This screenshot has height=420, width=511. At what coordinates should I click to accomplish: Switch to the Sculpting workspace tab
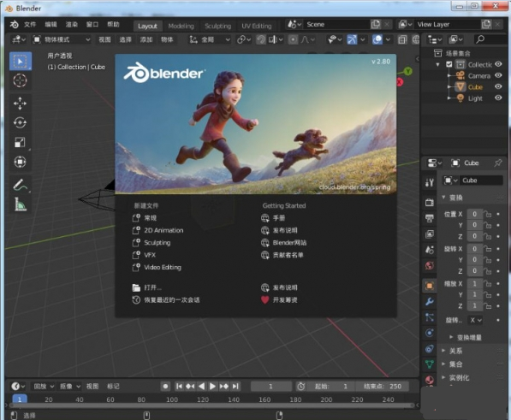[217, 26]
